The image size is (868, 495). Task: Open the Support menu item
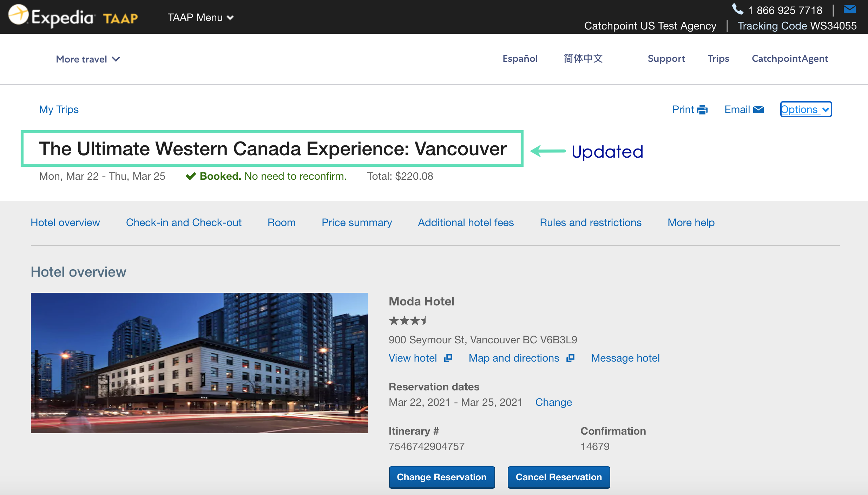(x=666, y=59)
